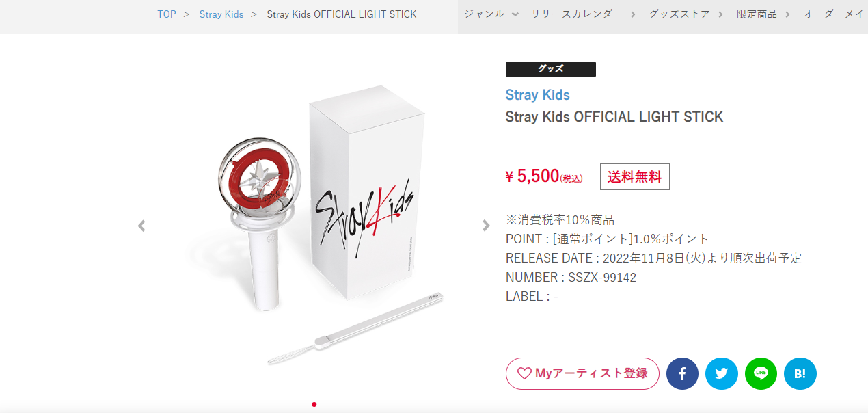868x413 pixels.
Task: Open Stray Kids breadcrumb link
Action: pyautogui.click(x=221, y=14)
